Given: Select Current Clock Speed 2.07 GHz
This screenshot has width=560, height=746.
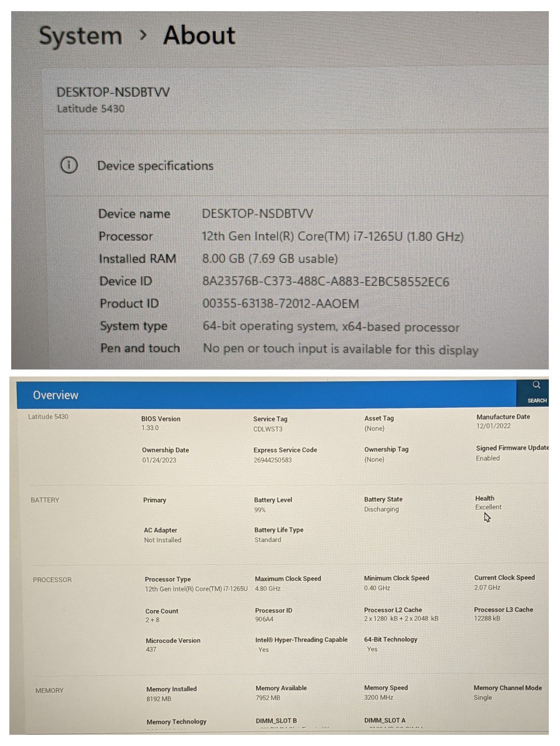Looking at the screenshot, I should click(487, 587).
